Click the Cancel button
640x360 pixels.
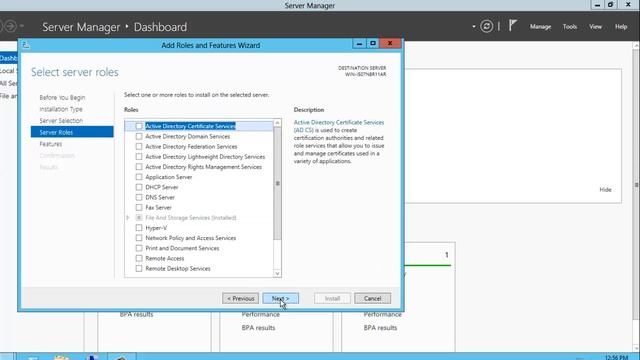(x=372, y=298)
